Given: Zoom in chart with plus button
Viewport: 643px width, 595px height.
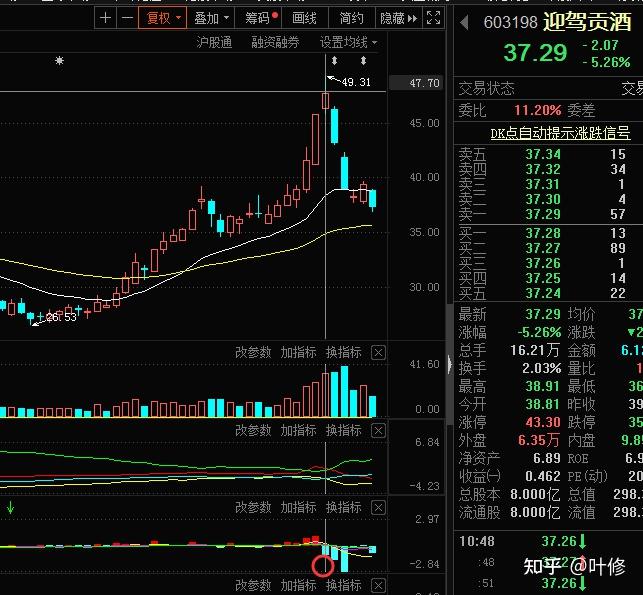Looking at the screenshot, I should tap(105, 18).
